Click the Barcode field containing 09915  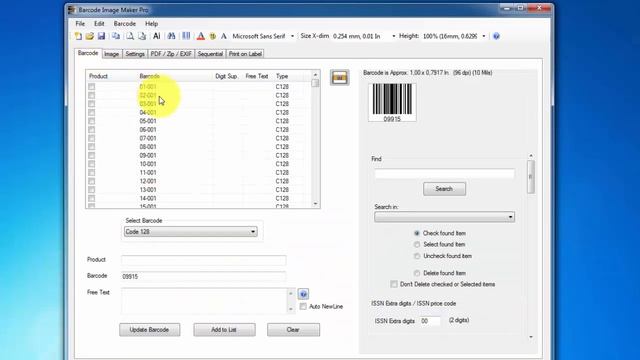pyautogui.click(x=203, y=276)
